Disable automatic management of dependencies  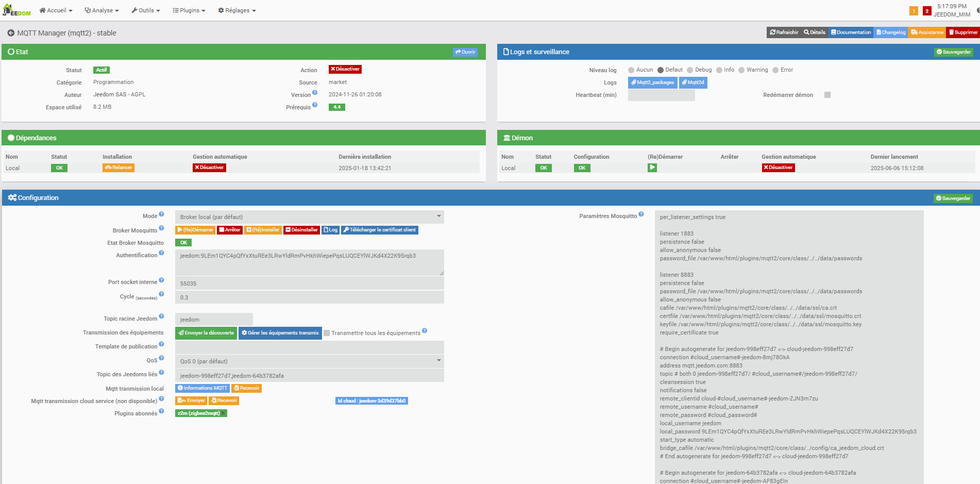coord(209,168)
